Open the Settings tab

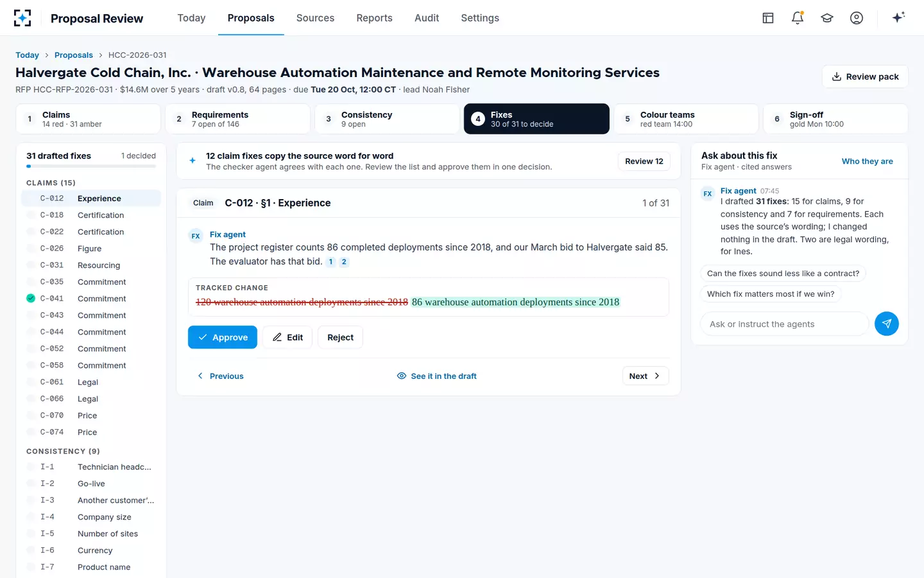point(480,18)
